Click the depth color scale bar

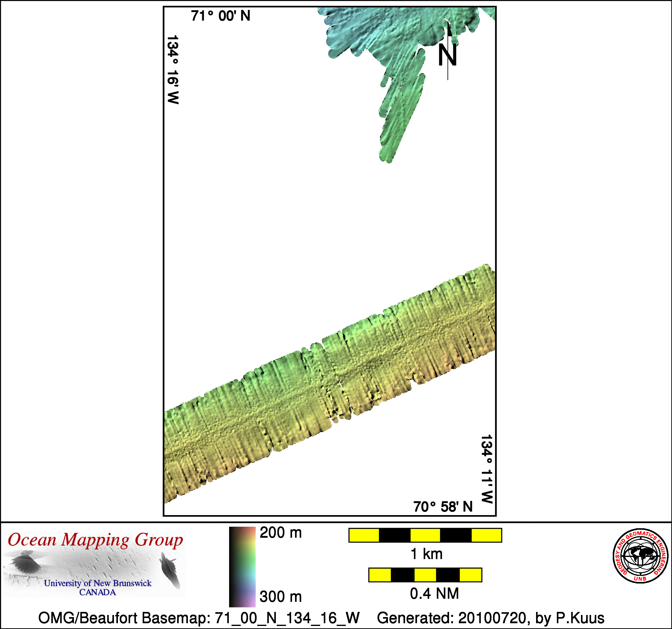[x=242, y=566]
